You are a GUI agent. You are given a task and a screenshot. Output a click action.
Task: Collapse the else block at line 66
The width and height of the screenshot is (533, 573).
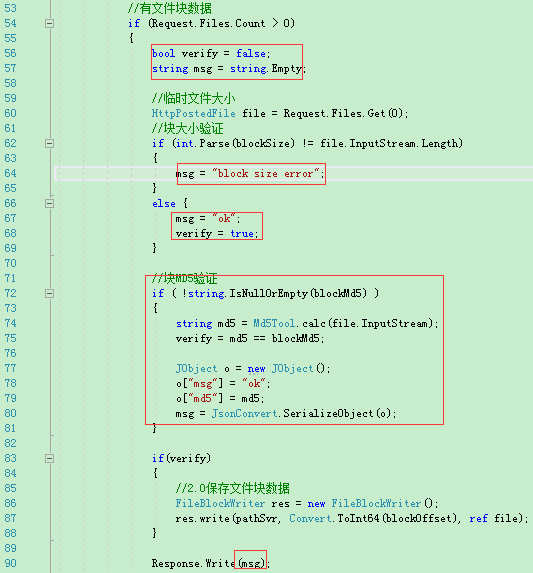point(49,204)
